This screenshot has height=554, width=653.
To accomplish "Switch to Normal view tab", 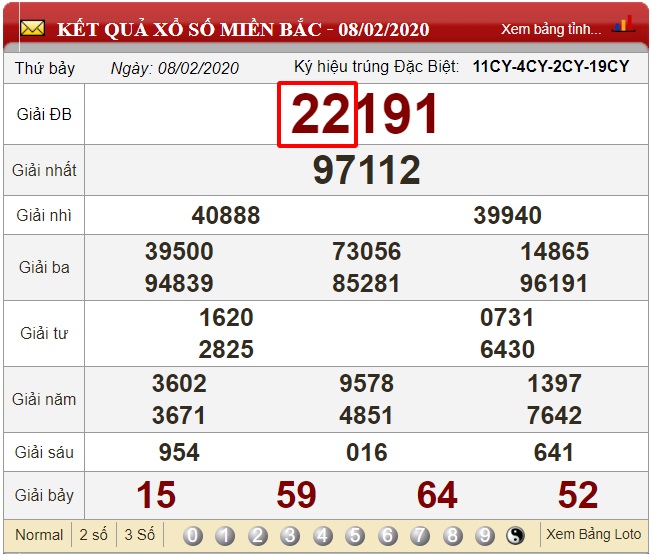I will point(39,535).
